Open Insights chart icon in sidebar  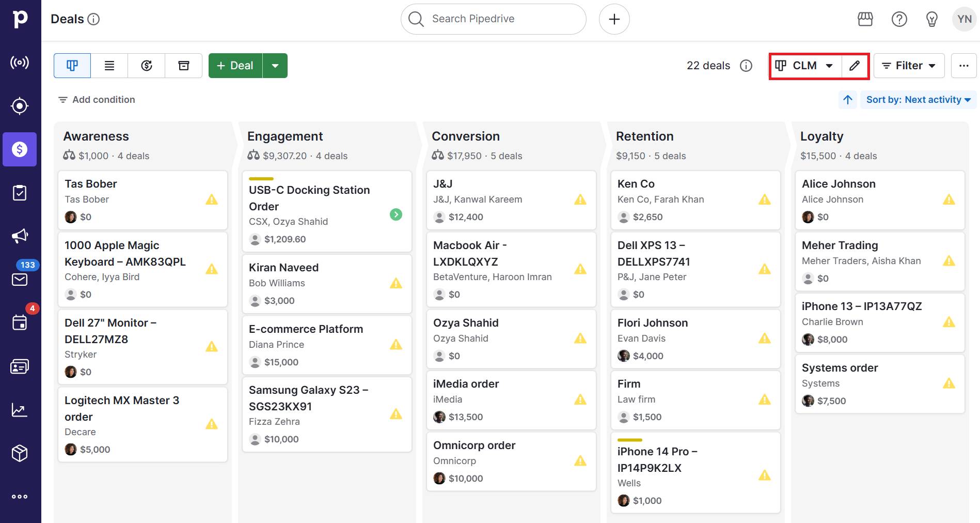pyautogui.click(x=20, y=410)
